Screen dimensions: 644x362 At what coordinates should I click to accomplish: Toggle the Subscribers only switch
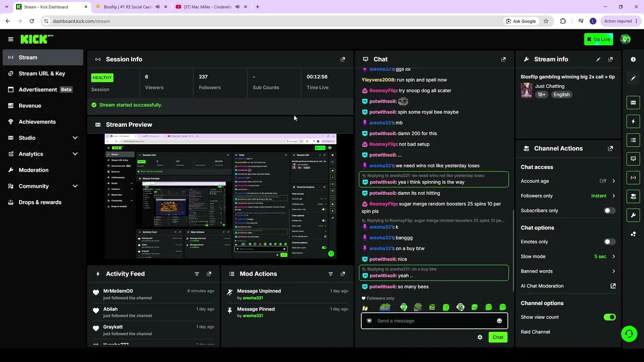pyautogui.click(x=609, y=211)
